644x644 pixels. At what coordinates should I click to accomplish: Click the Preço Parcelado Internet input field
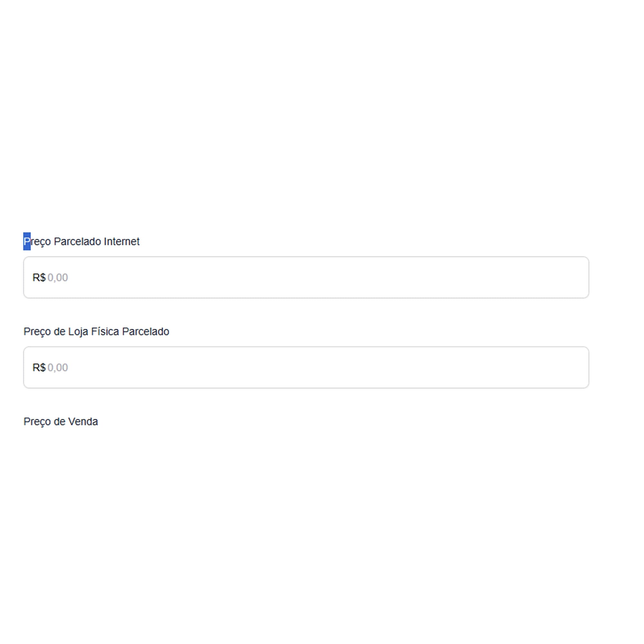[306, 277]
